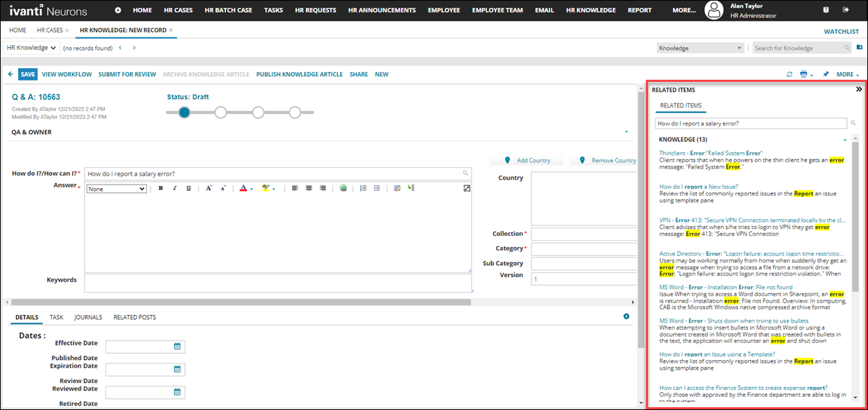
Task: Collapse the Related Items panel with the double arrow
Action: pyautogui.click(x=858, y=89)
